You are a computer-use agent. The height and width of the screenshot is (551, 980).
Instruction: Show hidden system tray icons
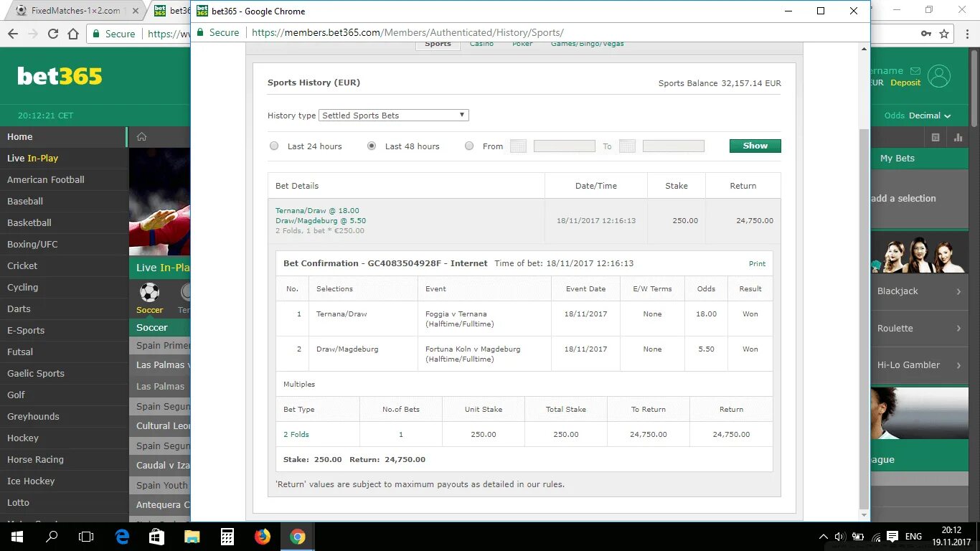tap(823, 537)
